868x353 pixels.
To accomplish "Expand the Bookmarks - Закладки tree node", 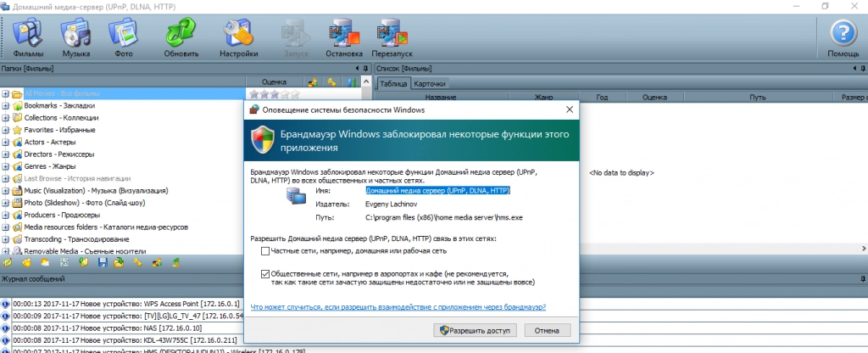I will [x=5, y=105].
